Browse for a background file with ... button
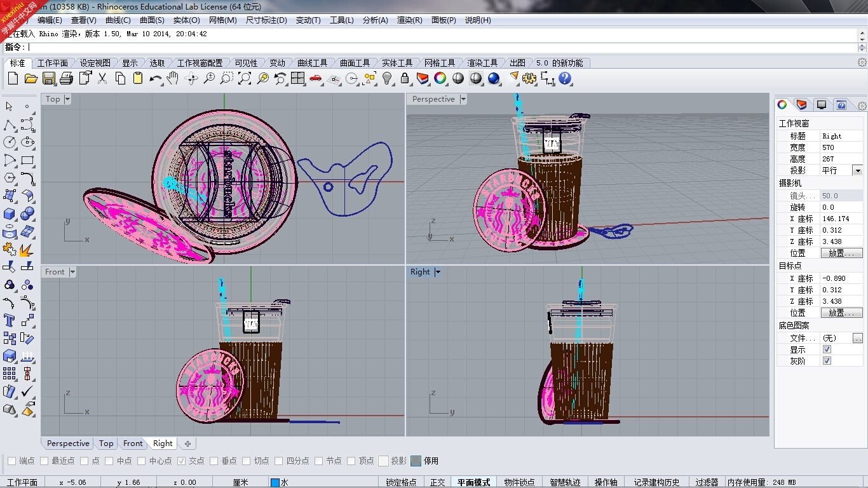Screen dimensions: 868x488 point(858,338)
